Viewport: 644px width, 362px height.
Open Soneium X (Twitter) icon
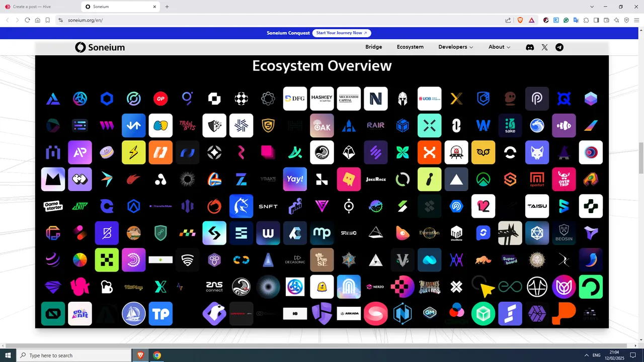tap(544, 47)
